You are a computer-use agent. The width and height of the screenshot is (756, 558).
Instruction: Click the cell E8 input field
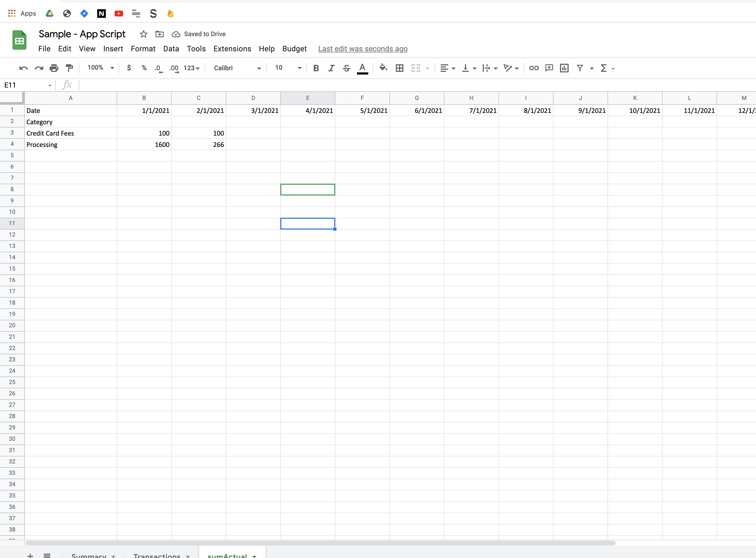(x=308, y=189)
